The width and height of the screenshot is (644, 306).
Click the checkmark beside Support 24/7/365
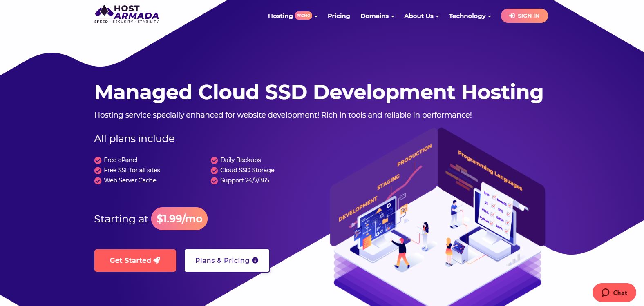pos(214,181)
